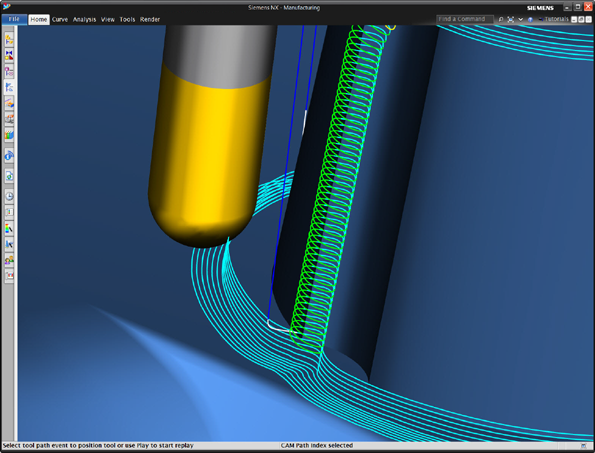Open the Assembly Navigator sidebar icon

coord(9,39)
